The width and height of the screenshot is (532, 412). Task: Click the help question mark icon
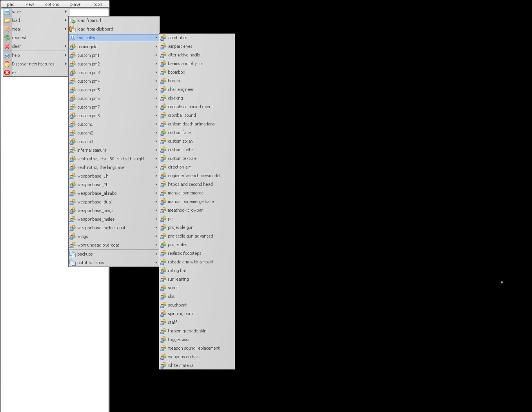[7, 55]
